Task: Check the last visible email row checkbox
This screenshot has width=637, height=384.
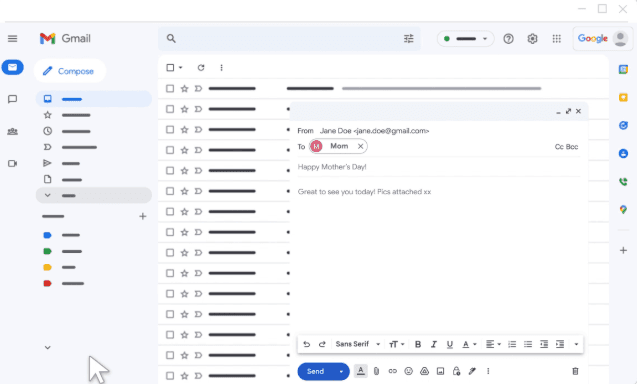Action: pyautogui.click(x=170, y=375)
